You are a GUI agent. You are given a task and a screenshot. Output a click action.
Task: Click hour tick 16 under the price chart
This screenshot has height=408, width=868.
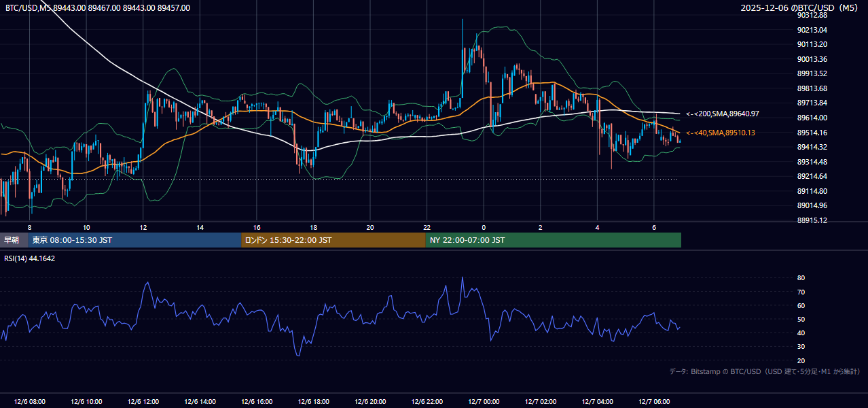(x=257, y=227)
